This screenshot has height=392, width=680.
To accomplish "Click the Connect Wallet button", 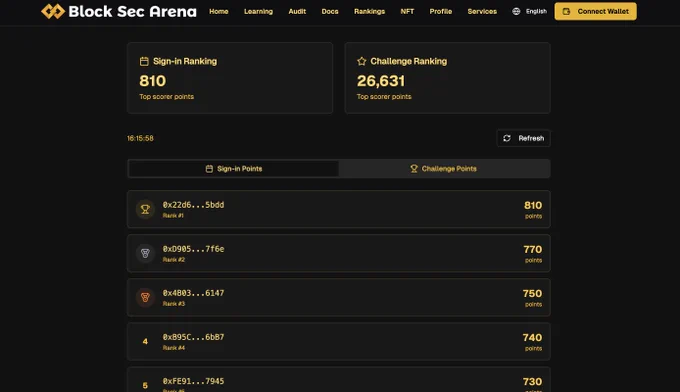I will [595, 11].
